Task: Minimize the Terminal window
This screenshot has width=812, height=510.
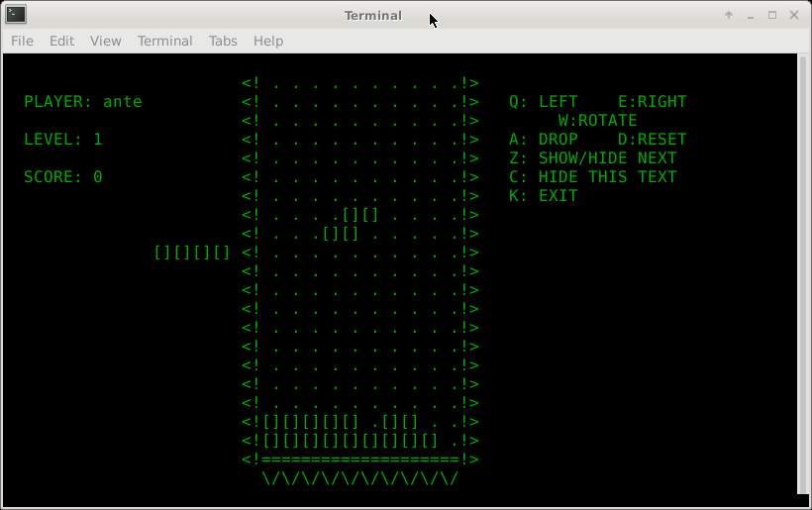Action: point(751,16)
